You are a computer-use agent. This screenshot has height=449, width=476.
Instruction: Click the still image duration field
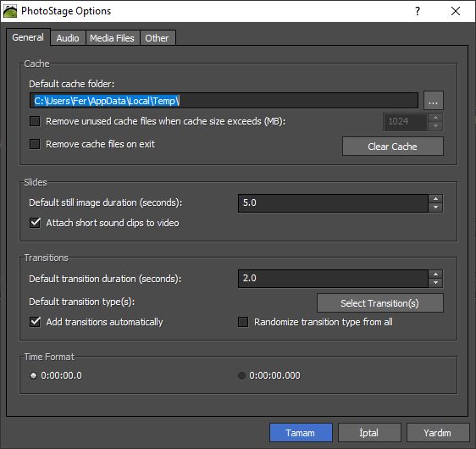click(x=333, y=202)
